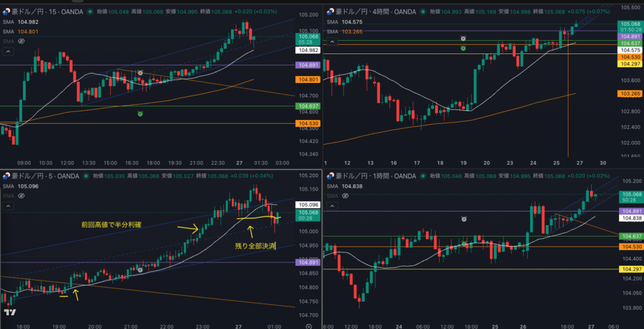Collapse indicator legend on the 5-minute chart
Viewport: 644px width, 329px height.
pos(8,206)
